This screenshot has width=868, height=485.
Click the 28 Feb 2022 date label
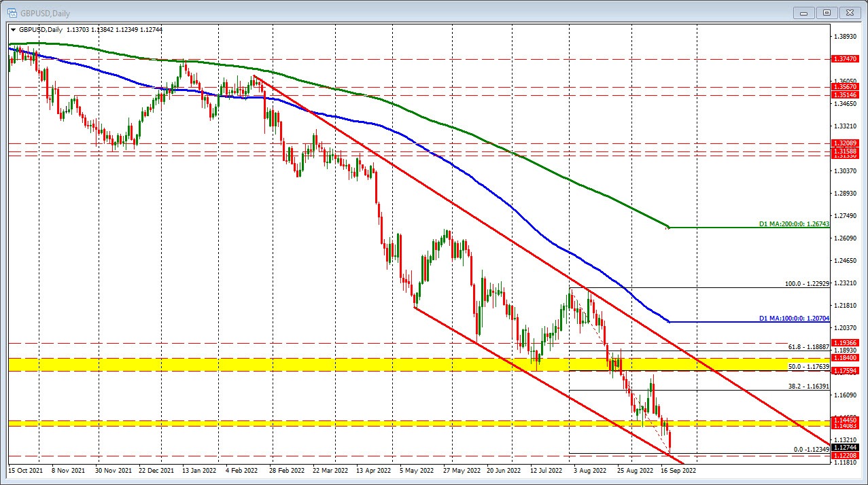(x=285, y=469)
